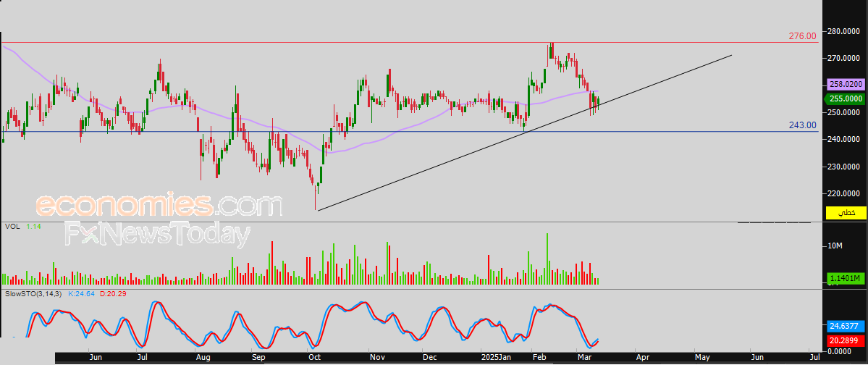Click the Oct label on time axis

[x=315, y=358]
